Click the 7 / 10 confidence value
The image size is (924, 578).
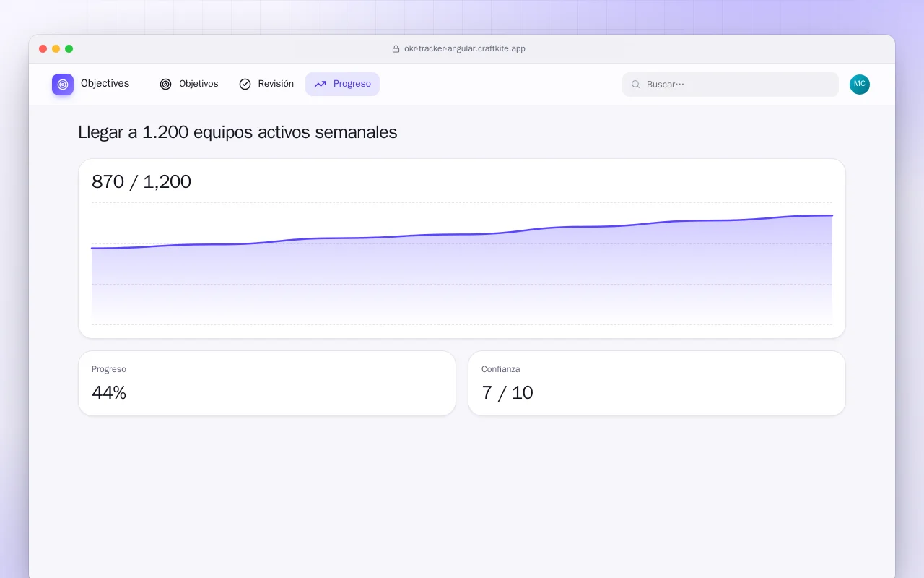pos(507,392)
